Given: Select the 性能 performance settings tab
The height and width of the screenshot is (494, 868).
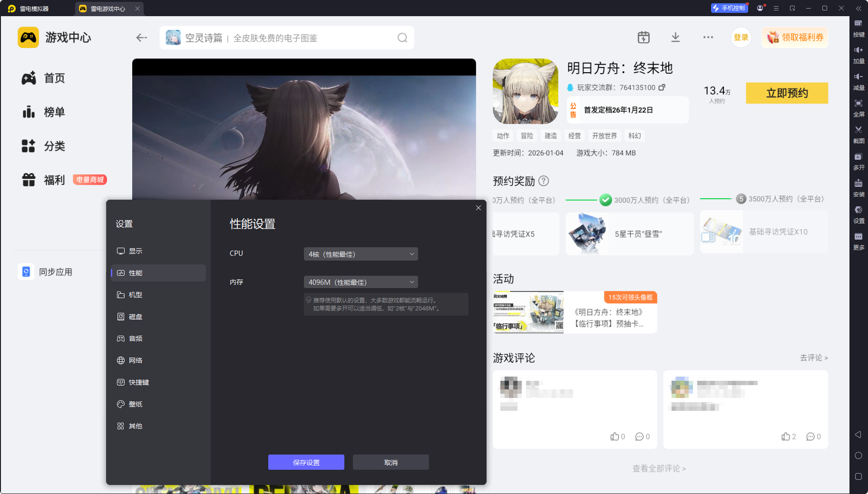Looking at the screenshot, I should click(x=158, y=273).
